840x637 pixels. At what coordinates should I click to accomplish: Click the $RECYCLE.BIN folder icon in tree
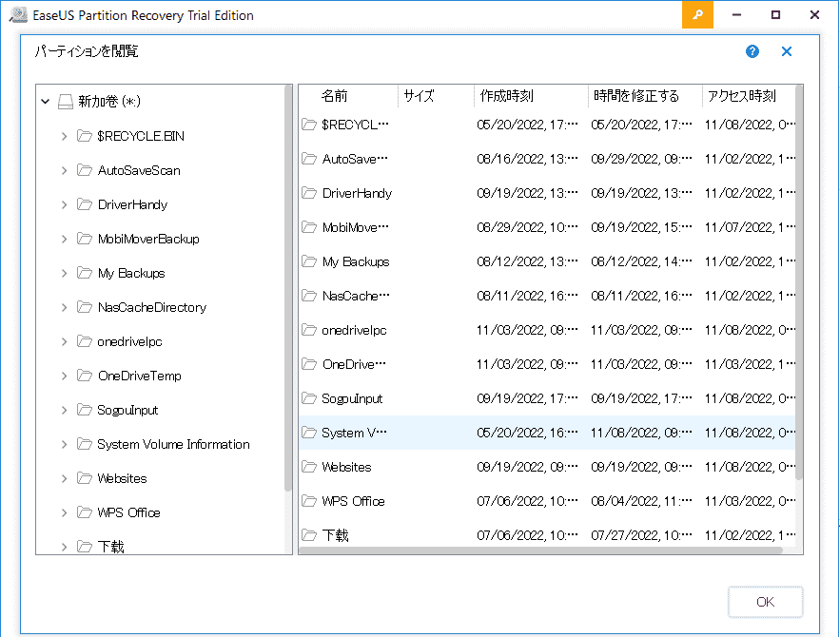click(85, 136)
